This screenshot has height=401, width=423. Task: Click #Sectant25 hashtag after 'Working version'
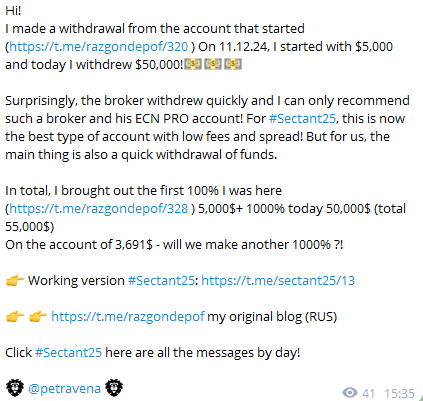pyautogui.click(x=161, y=281)
